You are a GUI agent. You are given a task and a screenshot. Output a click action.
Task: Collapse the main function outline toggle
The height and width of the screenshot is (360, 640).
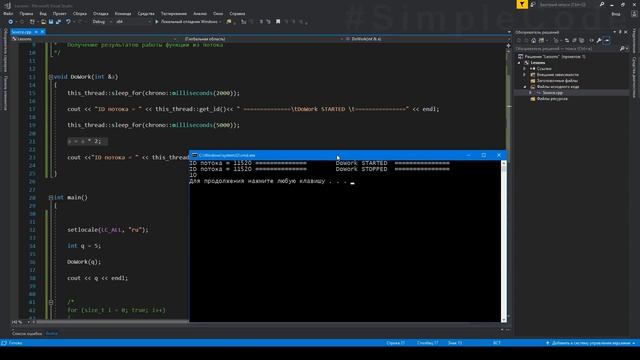51,198
